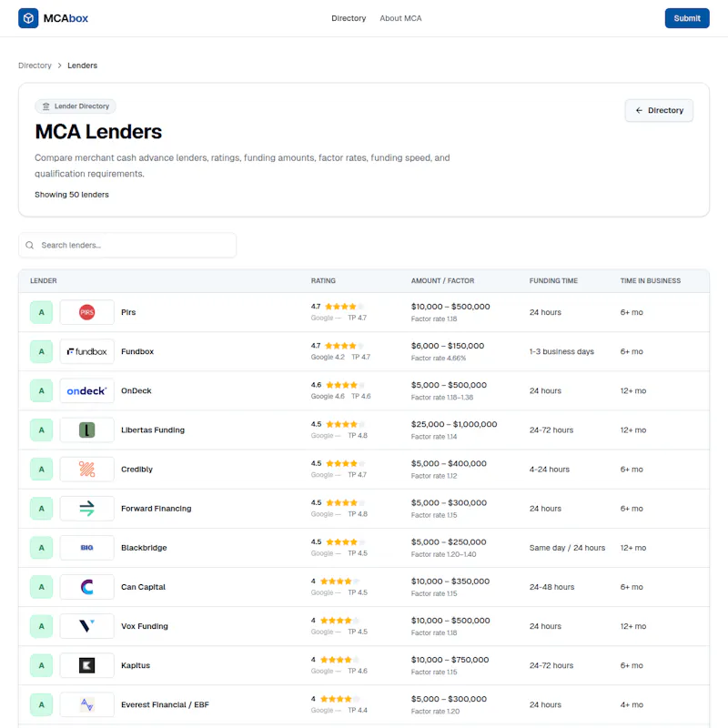This screenshot has height=728, width=728.
Task: Click the star rating for OnDeck
Action: click(x=345, y=385)
